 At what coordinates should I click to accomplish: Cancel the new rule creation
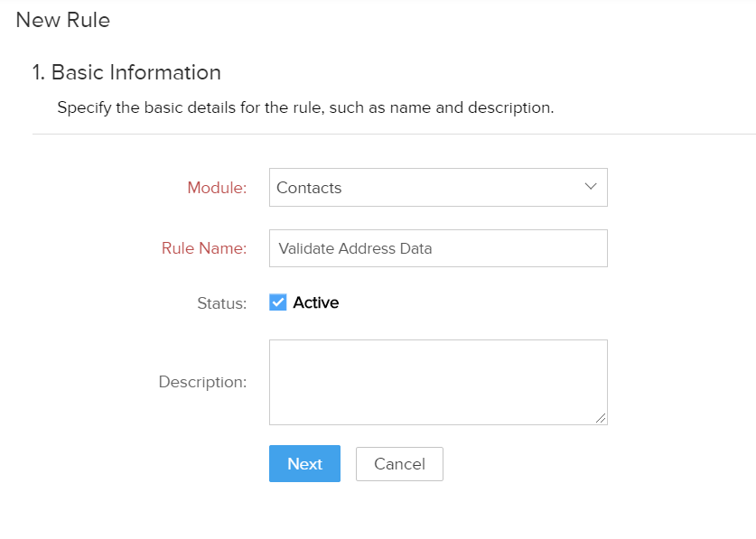(x=399, y=464)
